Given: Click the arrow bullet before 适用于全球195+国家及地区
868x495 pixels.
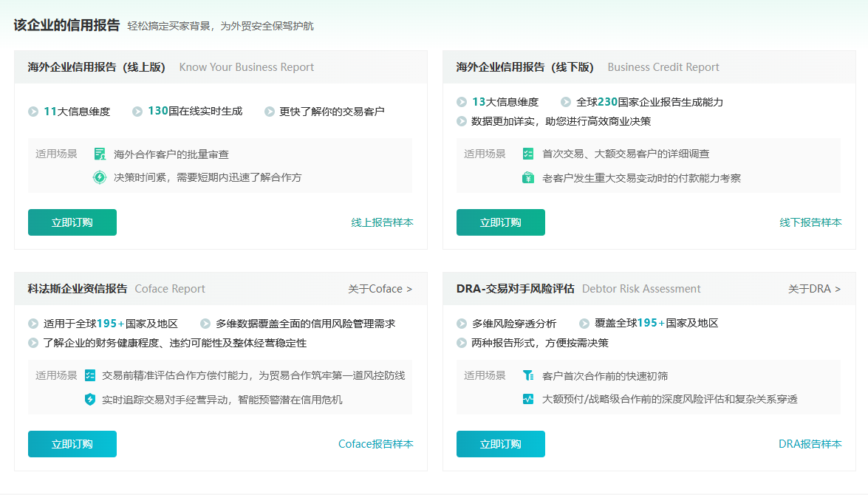Looking at the screenshot, I should (33, 324).
